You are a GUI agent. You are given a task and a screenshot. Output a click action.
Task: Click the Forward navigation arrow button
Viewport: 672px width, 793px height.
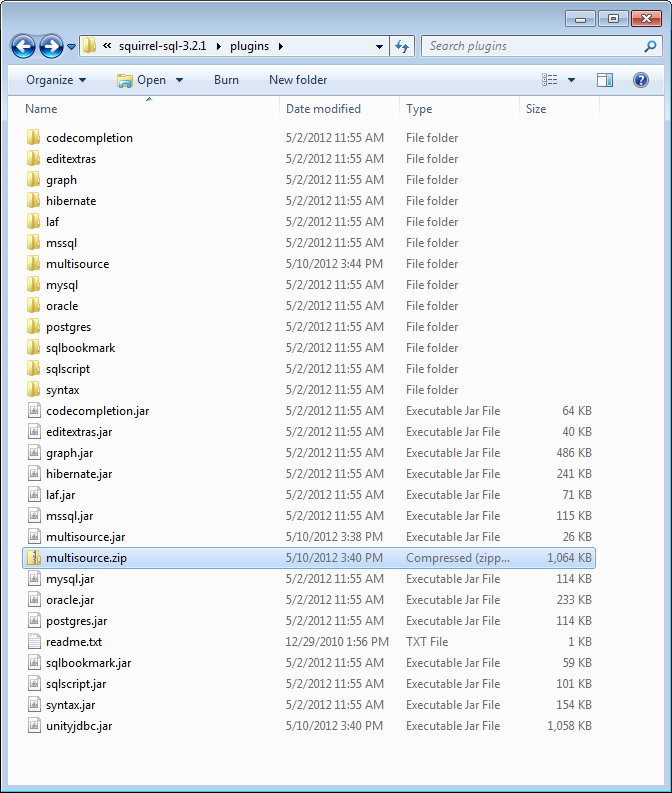[51, 46]
